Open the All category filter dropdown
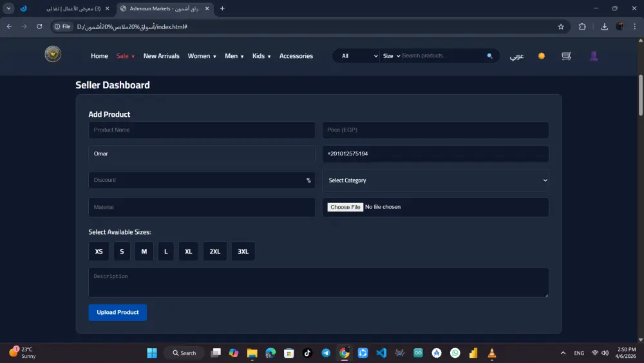The width and height of the screenshot is (644, 363). tap(359, 56)
